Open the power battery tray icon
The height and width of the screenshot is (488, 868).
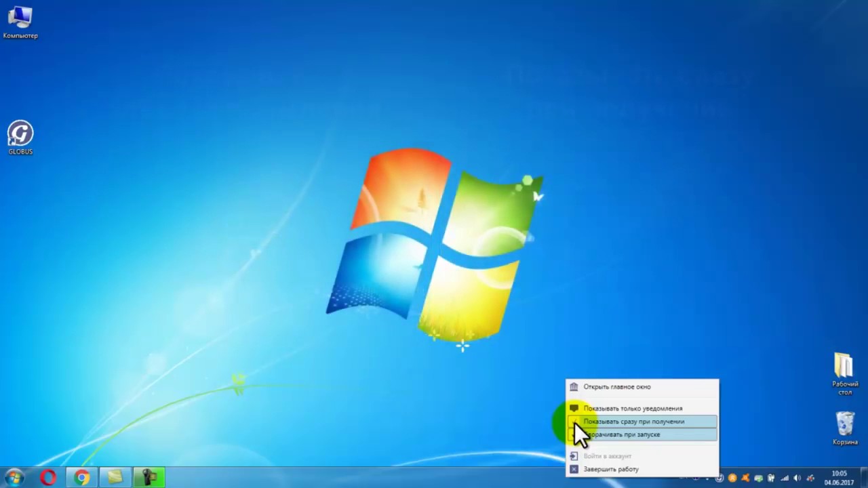coord(771,478)
